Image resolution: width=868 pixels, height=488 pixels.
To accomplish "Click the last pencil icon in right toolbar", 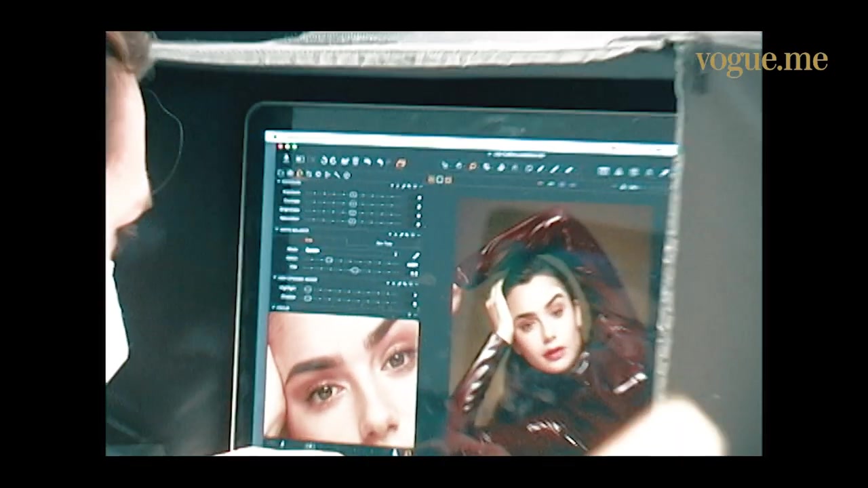I will pos(664,172).
